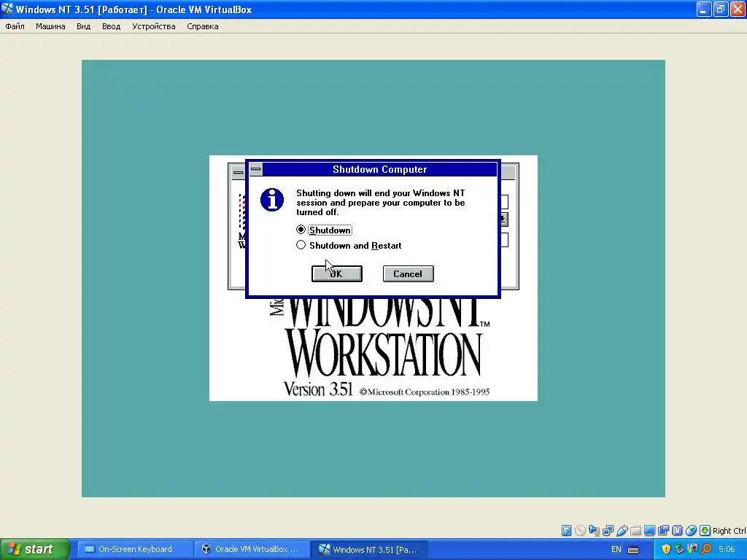Image resolution: width=747 pixels, height=560 pixels.
Task: Click the blue info icon in Shutdown dialog
Action: click(272, 200)
